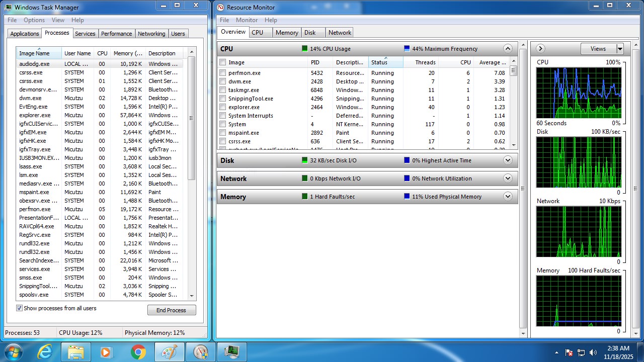
Task: Click the Google Chrome taskbar icon
Action: (138, 351)
